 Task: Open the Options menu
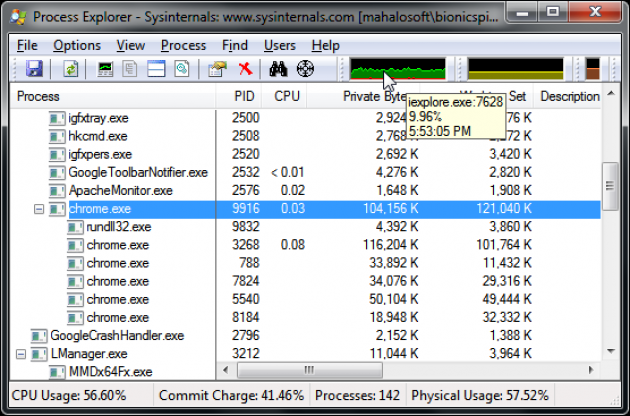tap(77, 45)
